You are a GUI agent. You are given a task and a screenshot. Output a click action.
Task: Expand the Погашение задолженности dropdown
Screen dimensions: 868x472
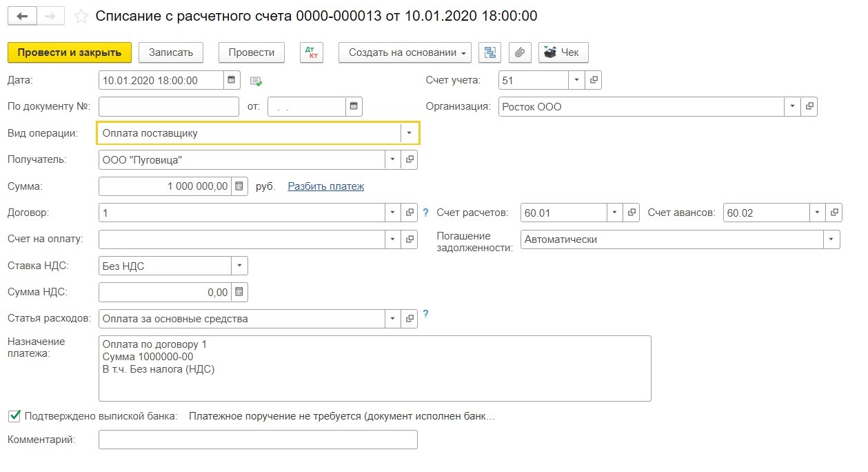tap(832, 239)
